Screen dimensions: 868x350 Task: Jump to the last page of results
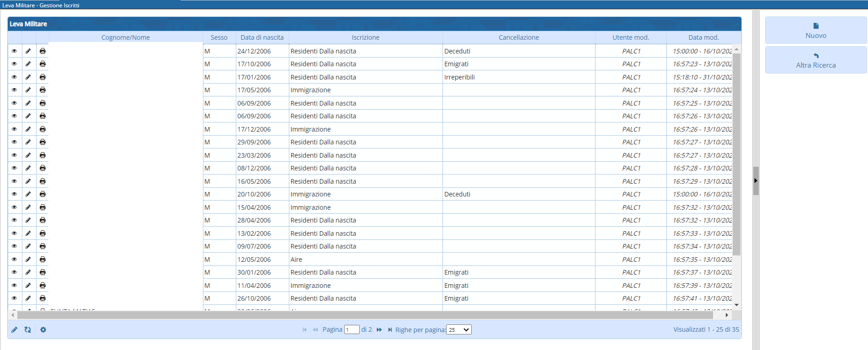390,329
